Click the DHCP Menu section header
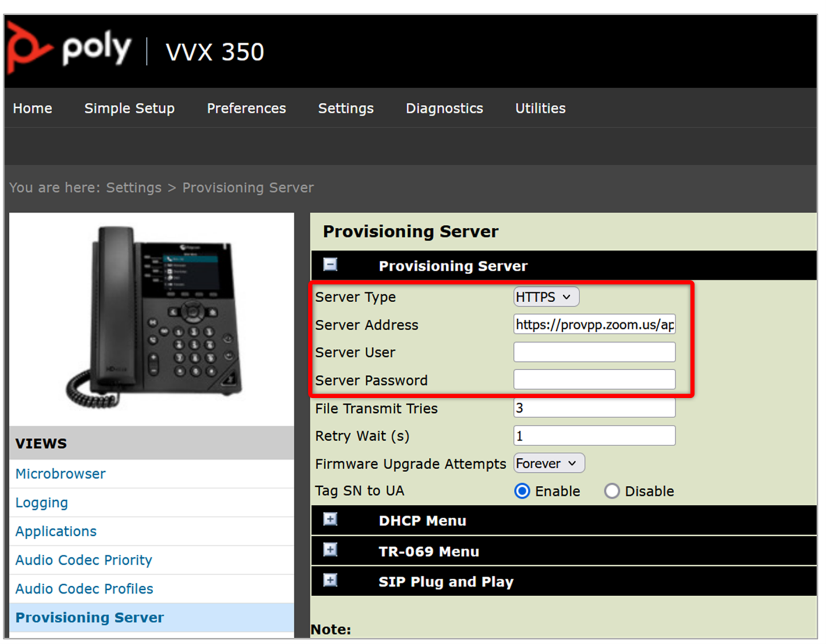The width and height of the screenshot is (826, 644). 564,520
